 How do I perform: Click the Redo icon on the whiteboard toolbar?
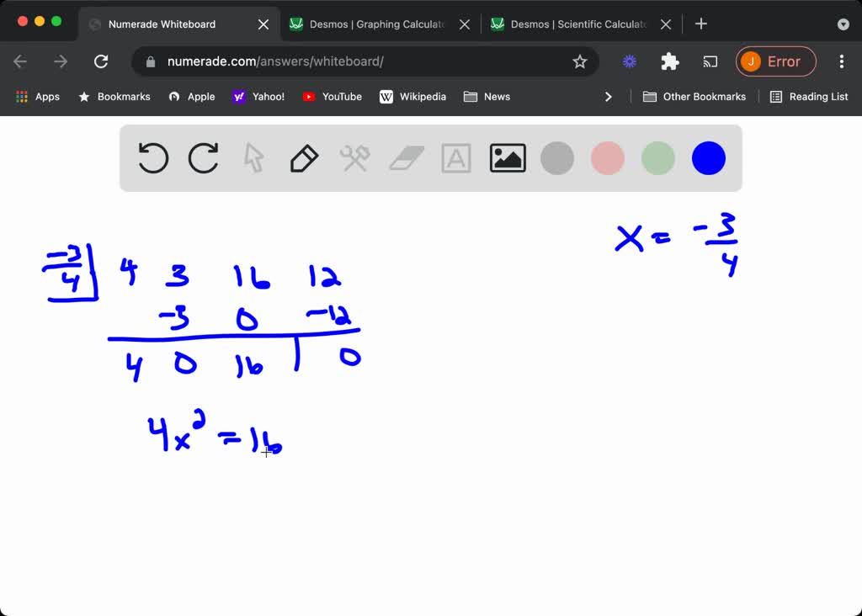[x=203, y=157]
